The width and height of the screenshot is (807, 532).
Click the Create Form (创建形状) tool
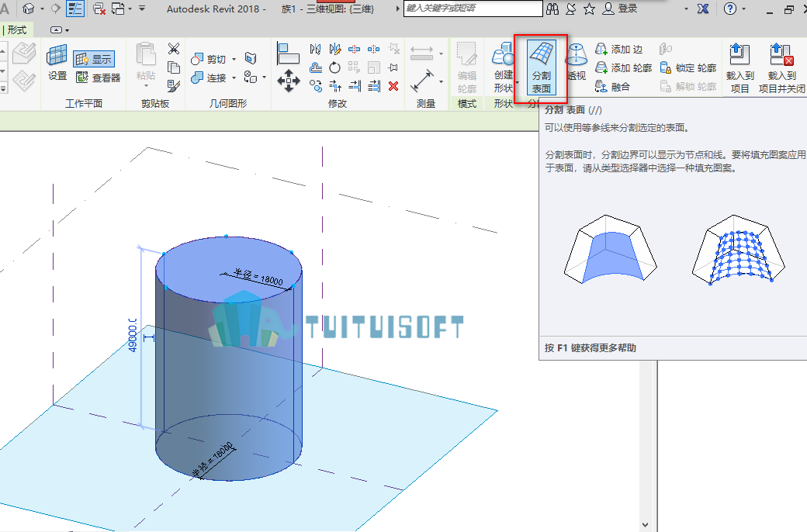[503, 67]
